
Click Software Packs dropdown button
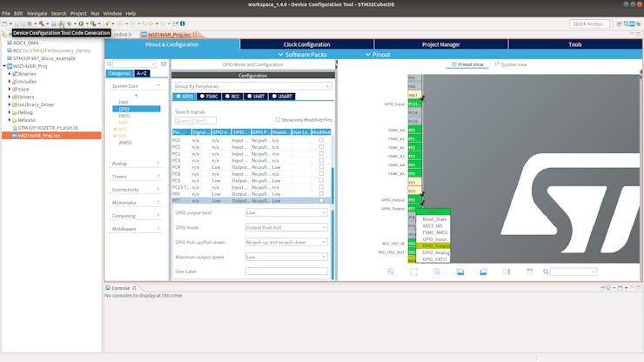tap(302, 54)
